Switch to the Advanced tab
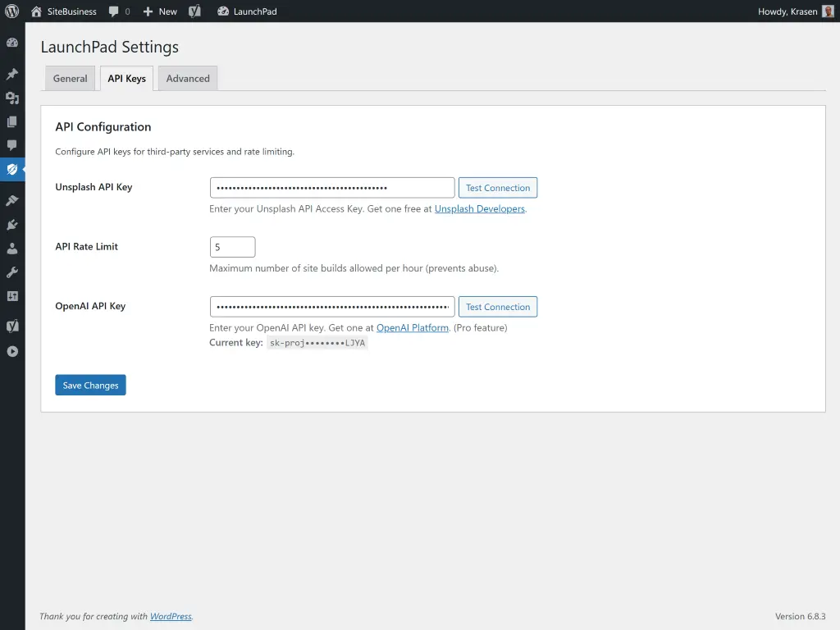840x630 pixels. (x=187, y=78)
